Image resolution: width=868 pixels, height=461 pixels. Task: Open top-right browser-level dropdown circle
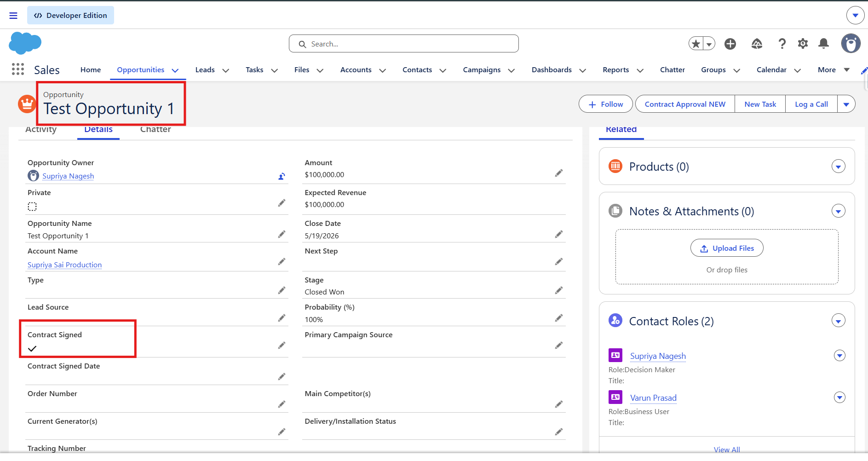click(x=855, y=15)
